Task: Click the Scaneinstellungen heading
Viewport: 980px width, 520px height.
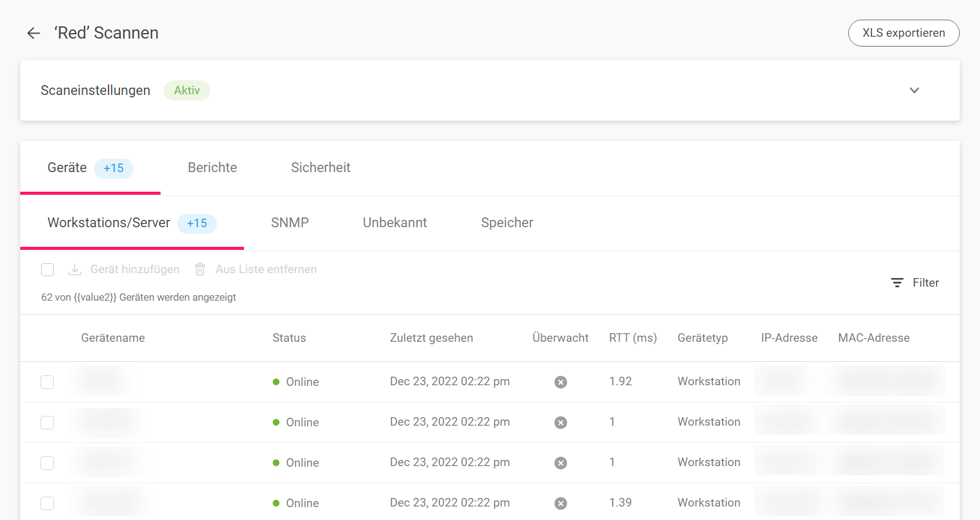Action: coord(95,91)
